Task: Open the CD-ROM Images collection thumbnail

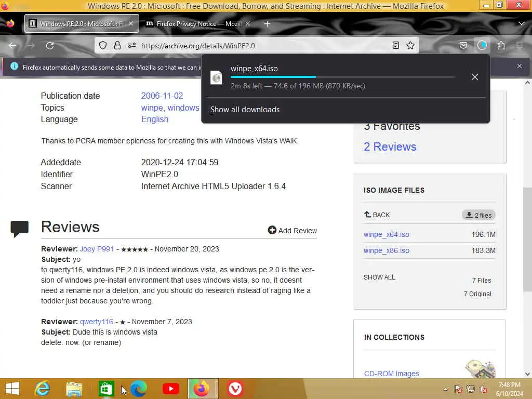Action: pos(481,369)
